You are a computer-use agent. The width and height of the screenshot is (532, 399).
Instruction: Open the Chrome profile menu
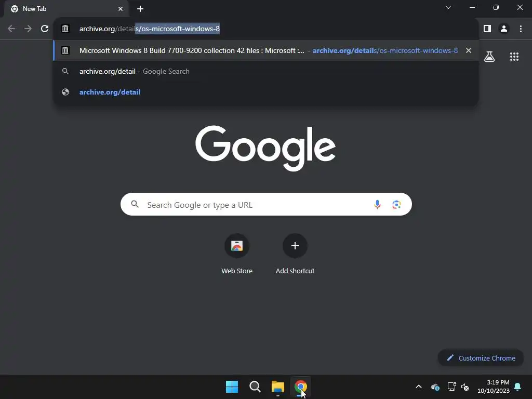[x=504, y=29]
